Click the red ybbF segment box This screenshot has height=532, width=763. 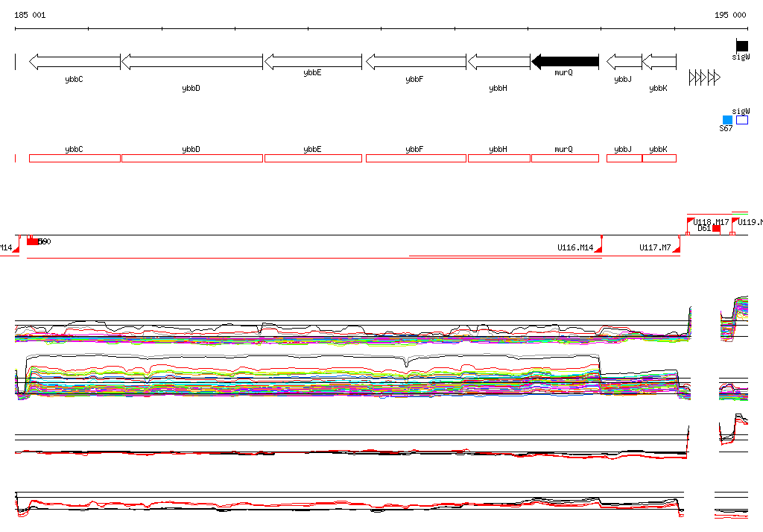click(x=416, y=158)
